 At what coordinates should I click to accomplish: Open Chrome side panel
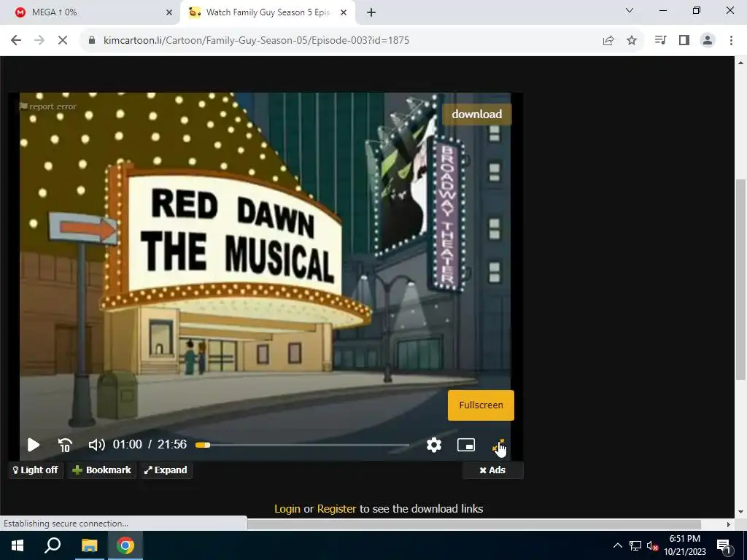[684, 41]
